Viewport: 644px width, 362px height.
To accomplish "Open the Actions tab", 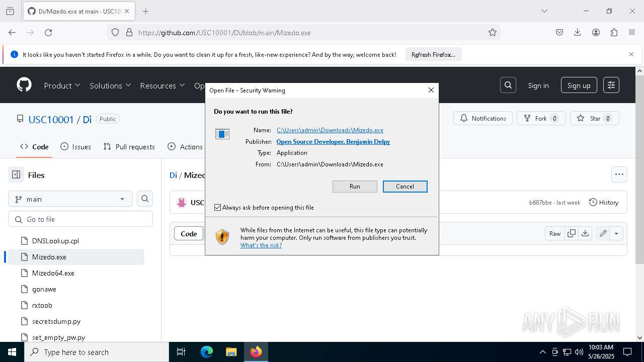I will tap(185, 147).
